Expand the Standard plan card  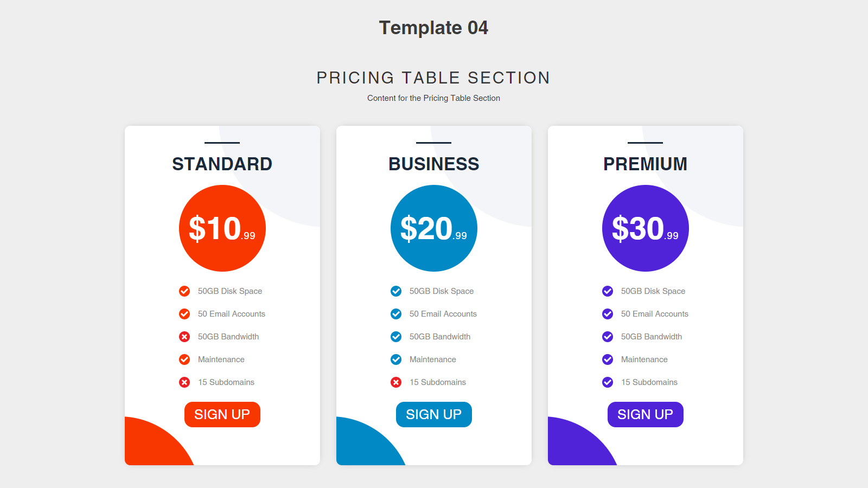tap(222, 296)
